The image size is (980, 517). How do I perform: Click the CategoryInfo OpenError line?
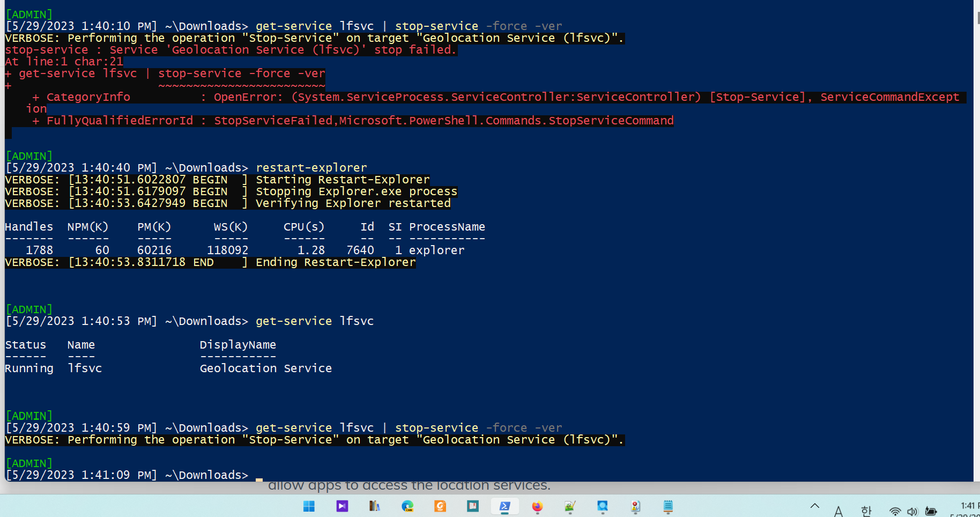point(496,97)
